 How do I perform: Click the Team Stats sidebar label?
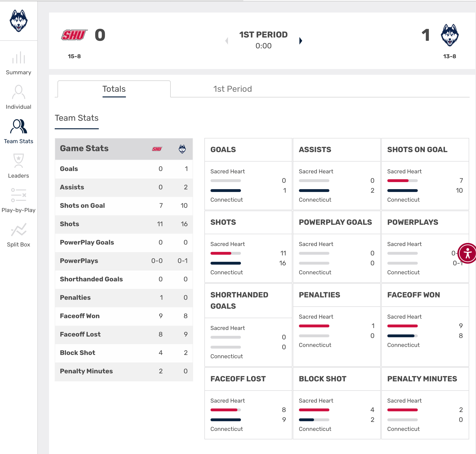tap(19, 141)
